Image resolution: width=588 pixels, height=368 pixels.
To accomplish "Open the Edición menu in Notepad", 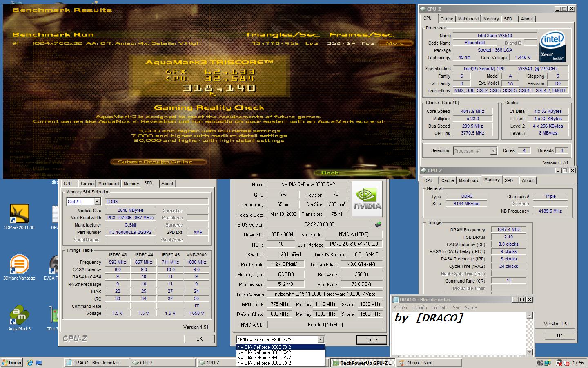I will [420, 307].
